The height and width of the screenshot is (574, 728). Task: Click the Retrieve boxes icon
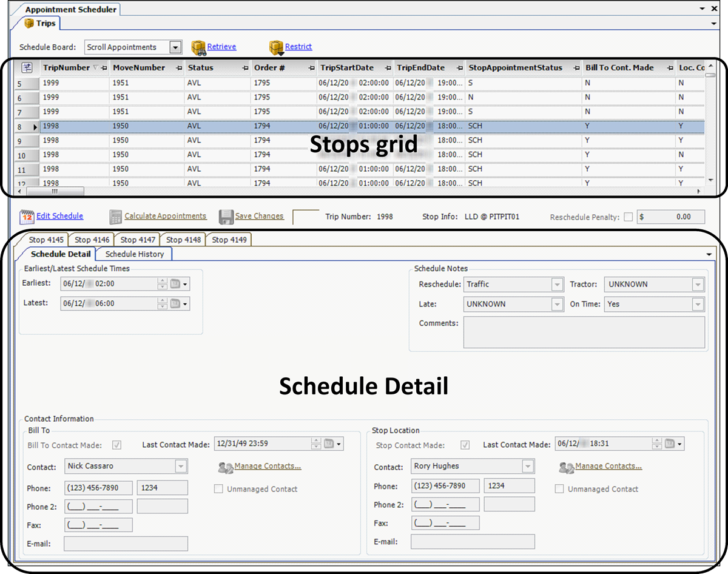tap(199, 48)
